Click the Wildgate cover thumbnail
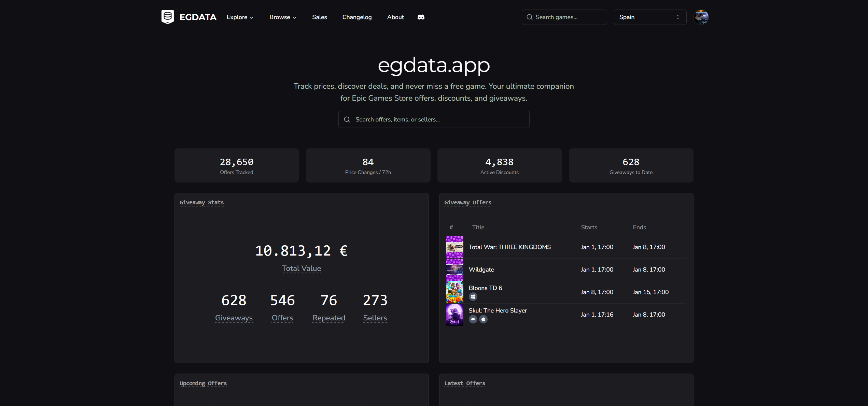Viewport: 868px width, 406px height. point(454,270)
